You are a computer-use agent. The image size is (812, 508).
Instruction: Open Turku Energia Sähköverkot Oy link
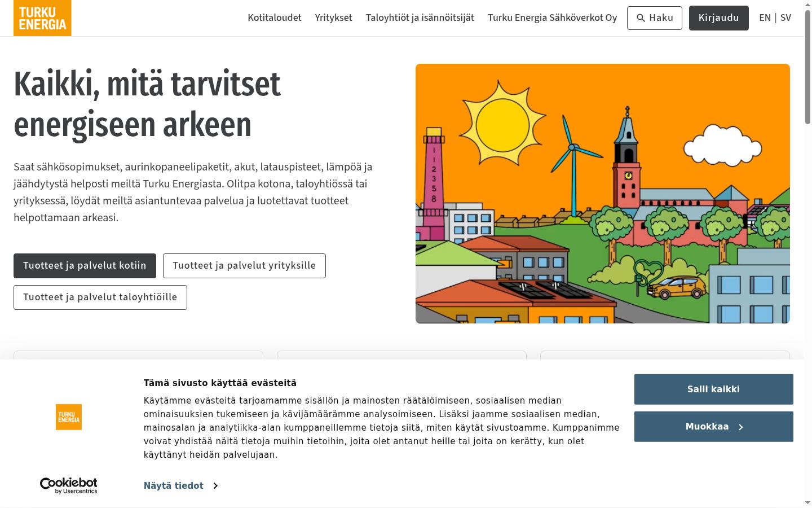[552, 18]
